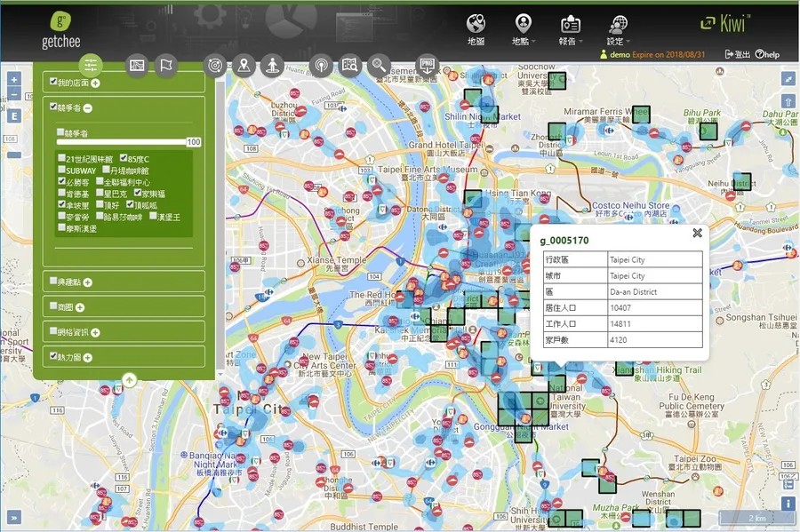Enable the 麥當勞 checkbox
This screenshot has height=532, width=800.
[x=61, y=216]
